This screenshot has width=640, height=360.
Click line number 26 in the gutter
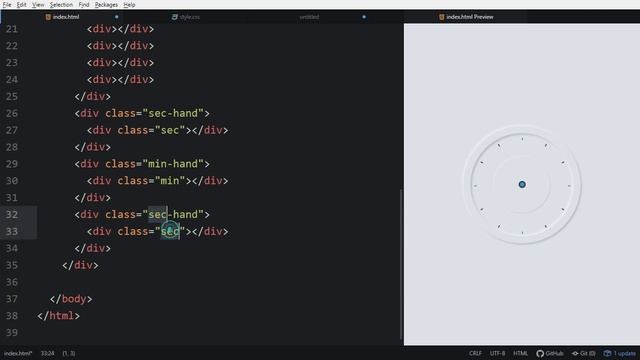coord(12,113)
